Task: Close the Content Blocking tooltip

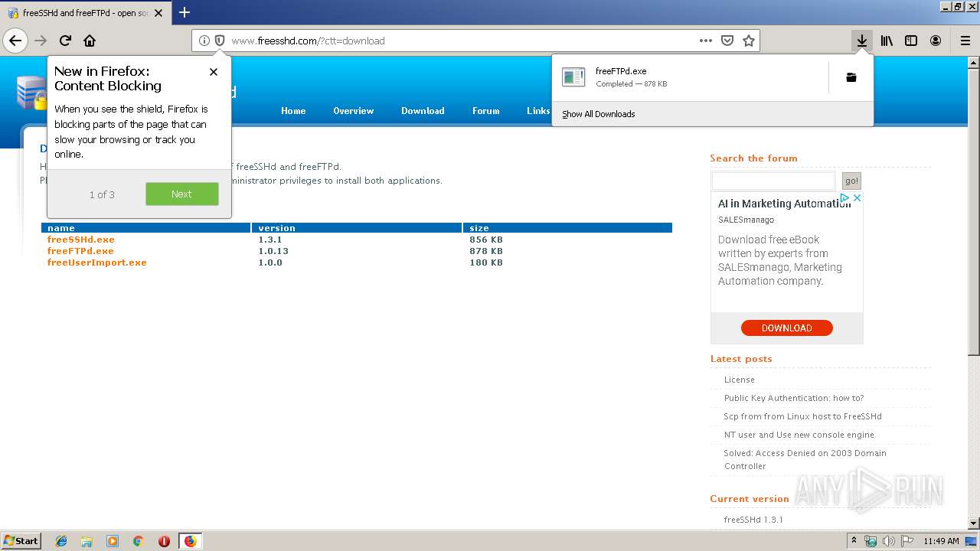Action: tap(214, 71)
